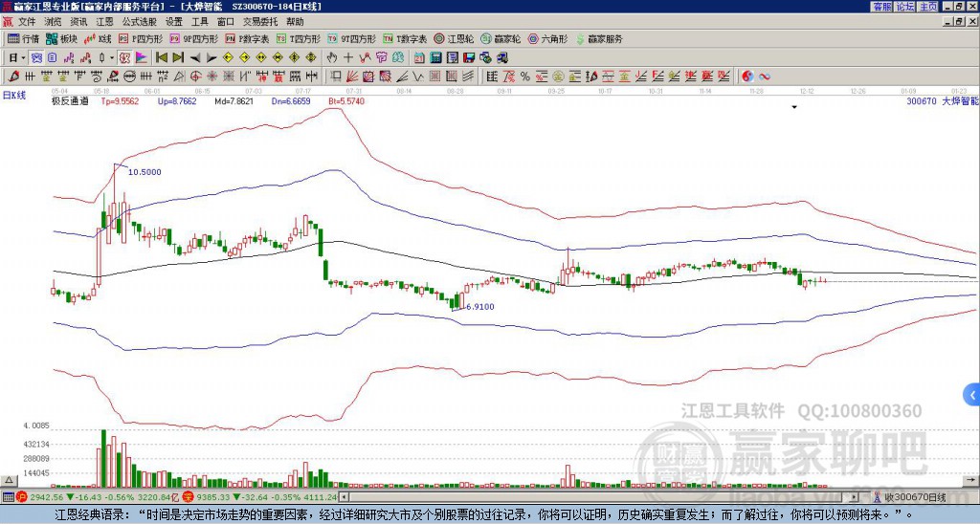Jump to last bar with skip-end icon

pyautogui.click(x=178, y=58)
